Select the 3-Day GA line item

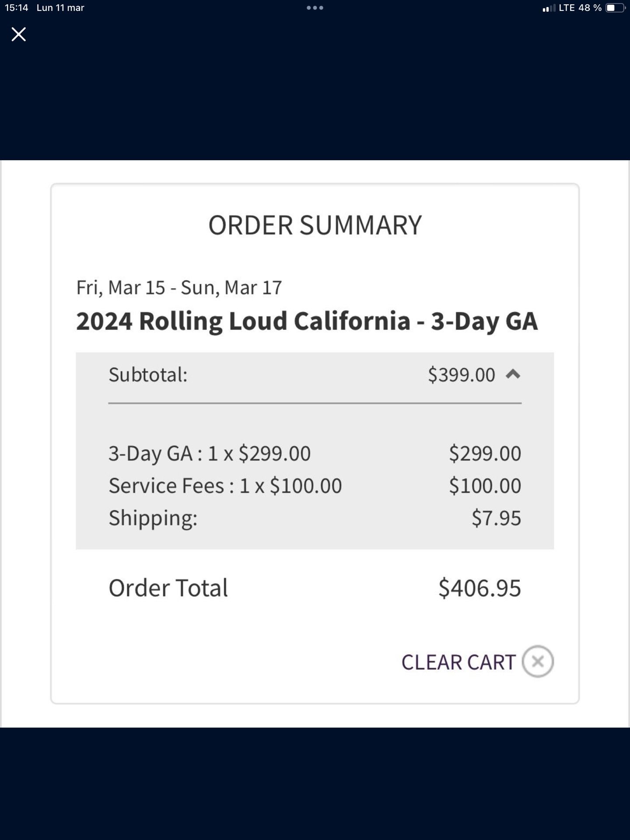315,453
